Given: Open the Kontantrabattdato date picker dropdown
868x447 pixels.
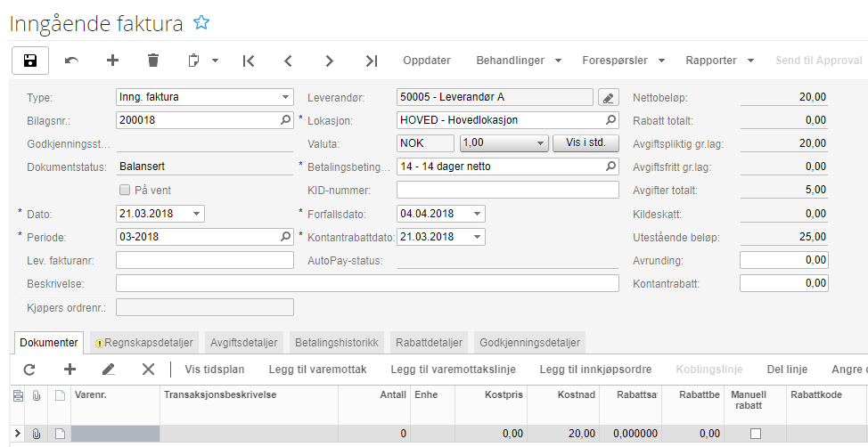Looking at the screenshot, I should 477,237.
